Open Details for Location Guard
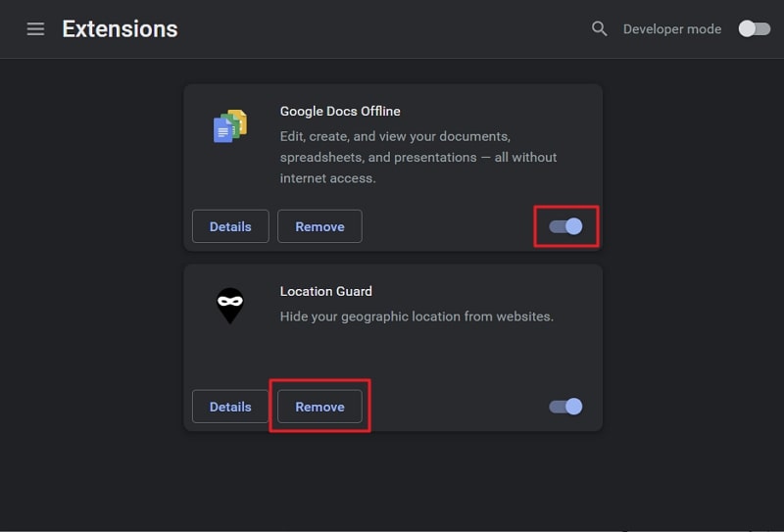 [230, 407]
